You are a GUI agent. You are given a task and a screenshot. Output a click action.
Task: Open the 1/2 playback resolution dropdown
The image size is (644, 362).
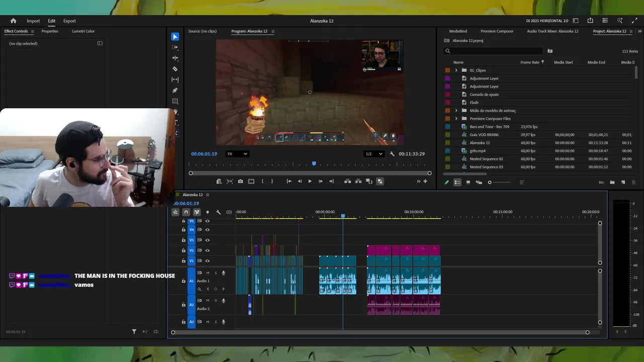pos(374,154)
